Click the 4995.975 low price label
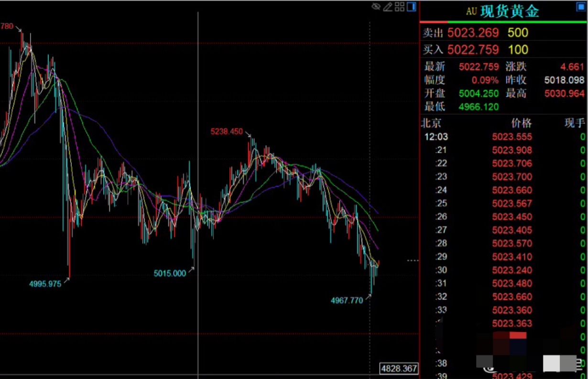 45,284
